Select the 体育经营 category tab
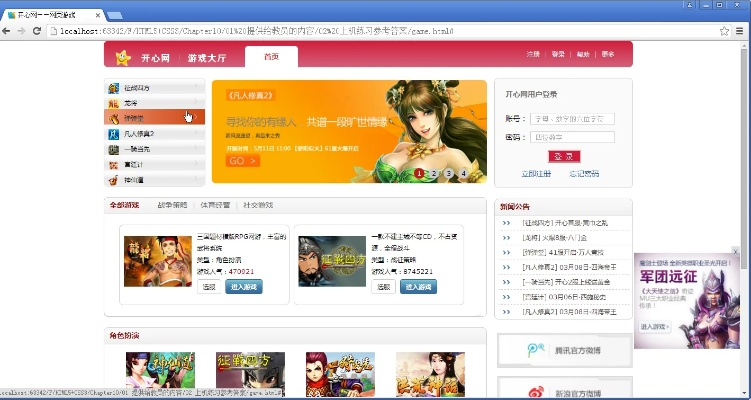Image resolution: width=751 pixels, height=400 pixels. pyautogui.click(x=216, y=205)
